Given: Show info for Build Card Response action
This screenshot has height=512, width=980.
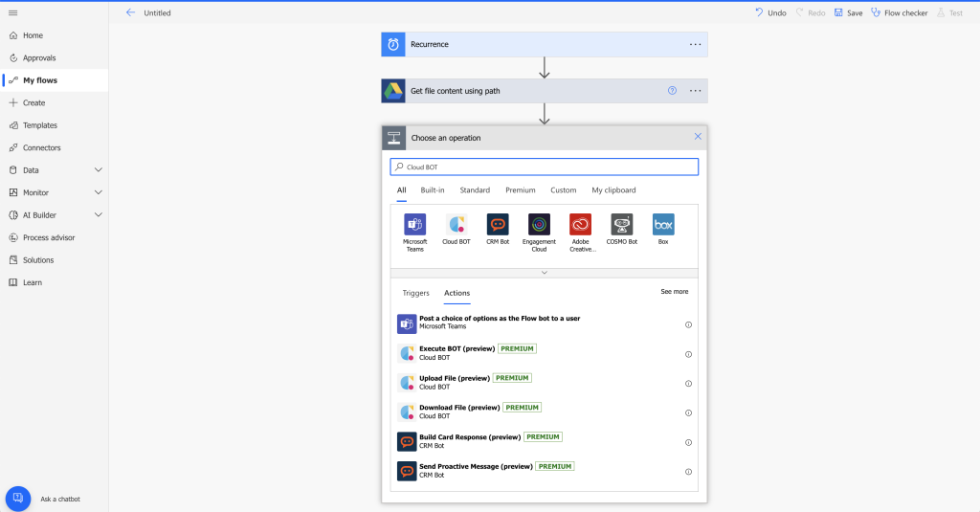Looking at the screenshot, I should [x=688, y=442].
